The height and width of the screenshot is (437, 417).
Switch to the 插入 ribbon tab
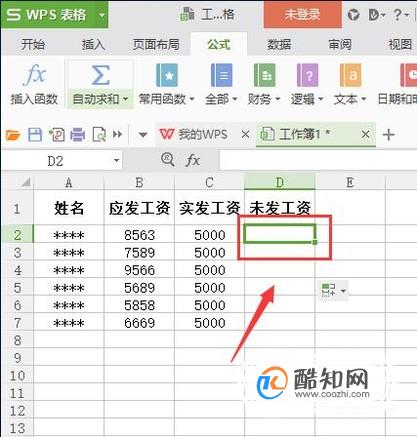pos(93,44)
